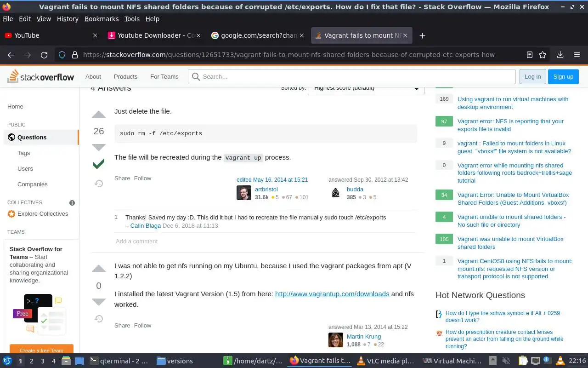The width and height of the screenshot is (588, 368).
Task: Click Martin Krung's avatar image
Action: [336, 340]
